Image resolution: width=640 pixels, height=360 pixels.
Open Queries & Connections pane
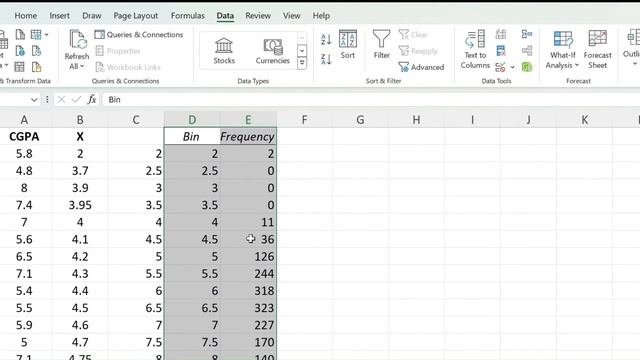point(139,35)
